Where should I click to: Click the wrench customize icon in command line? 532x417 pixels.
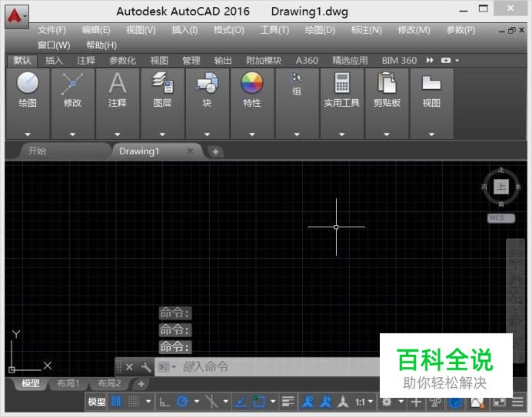[x=146, y=367]
